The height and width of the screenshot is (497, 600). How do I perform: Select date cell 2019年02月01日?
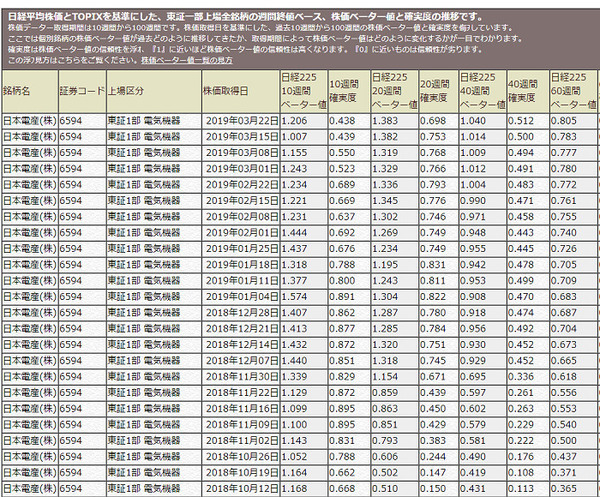pyautogui.click(x=241, y=233)
